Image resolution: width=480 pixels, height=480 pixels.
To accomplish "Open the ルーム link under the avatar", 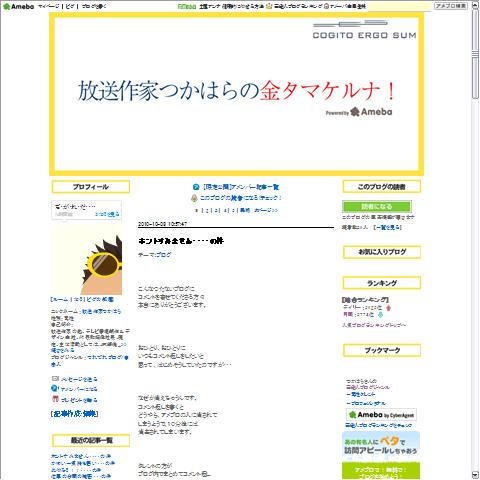I will tap(60, 299).
